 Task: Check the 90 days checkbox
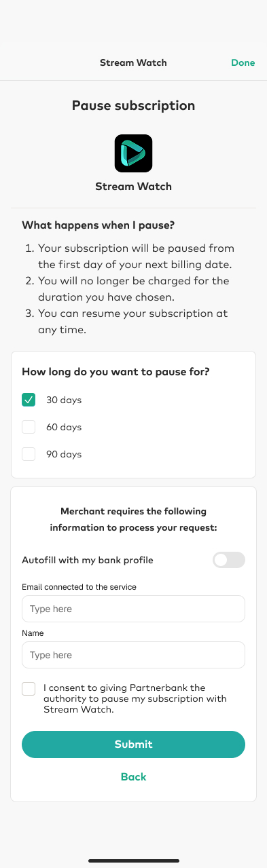[x=29, y=454]
